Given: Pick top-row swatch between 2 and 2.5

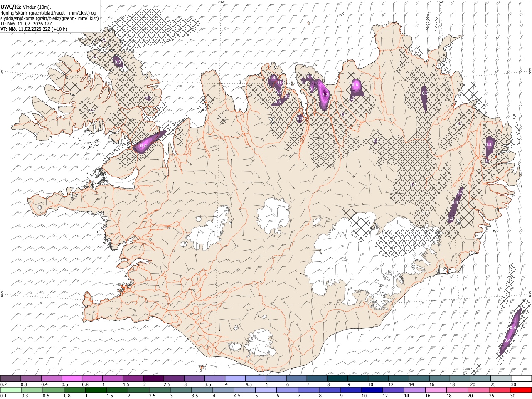Looking at the screenshot, I should coord(153,379).
